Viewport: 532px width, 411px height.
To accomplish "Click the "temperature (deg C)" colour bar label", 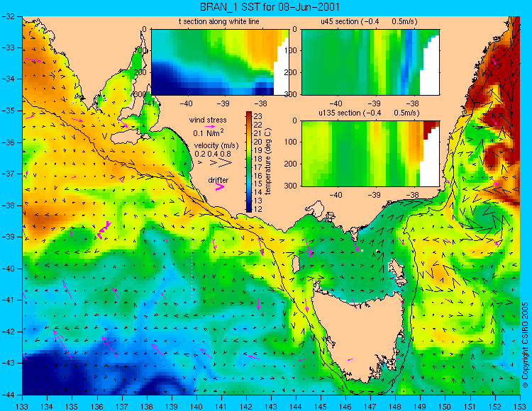I will (268, 162).
